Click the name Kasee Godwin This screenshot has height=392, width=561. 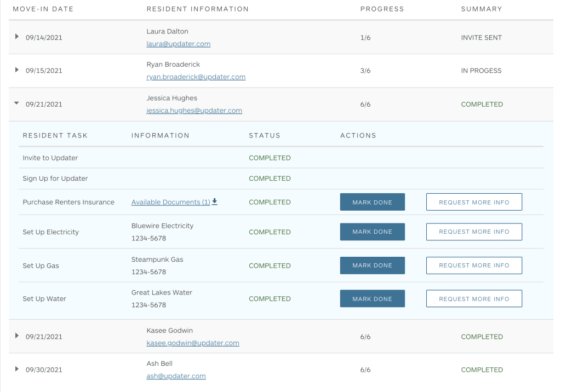point(170,331)
